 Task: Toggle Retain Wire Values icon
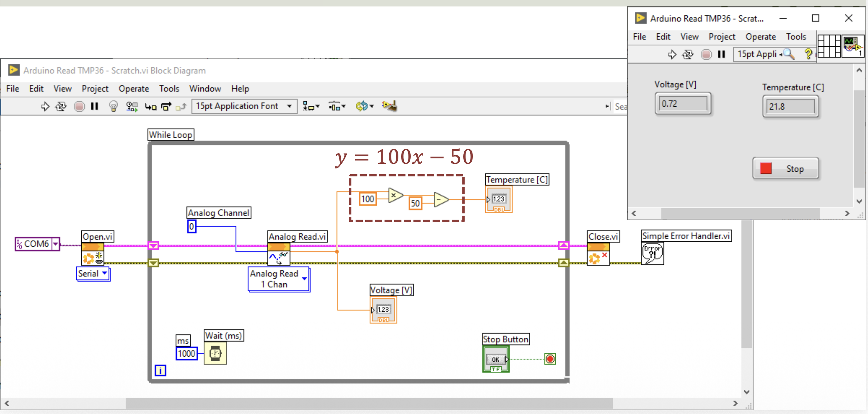pyautogui.click(x=132, y=107)
